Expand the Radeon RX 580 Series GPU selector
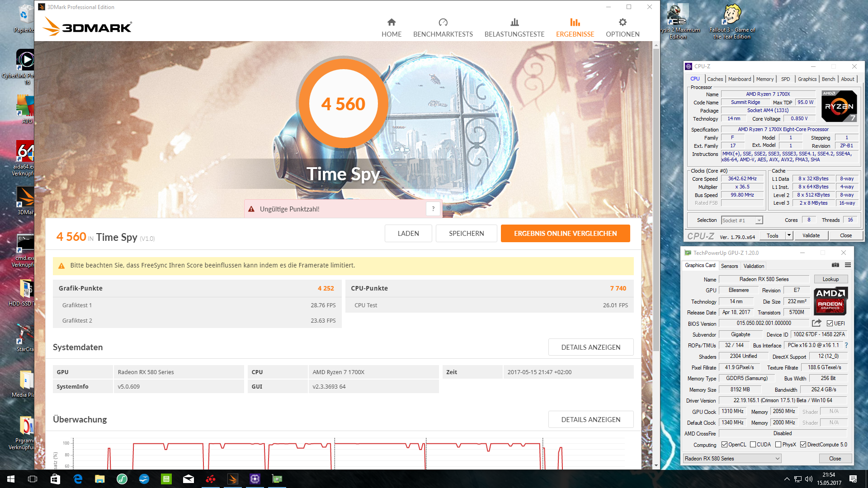 [x=777, y=459]
